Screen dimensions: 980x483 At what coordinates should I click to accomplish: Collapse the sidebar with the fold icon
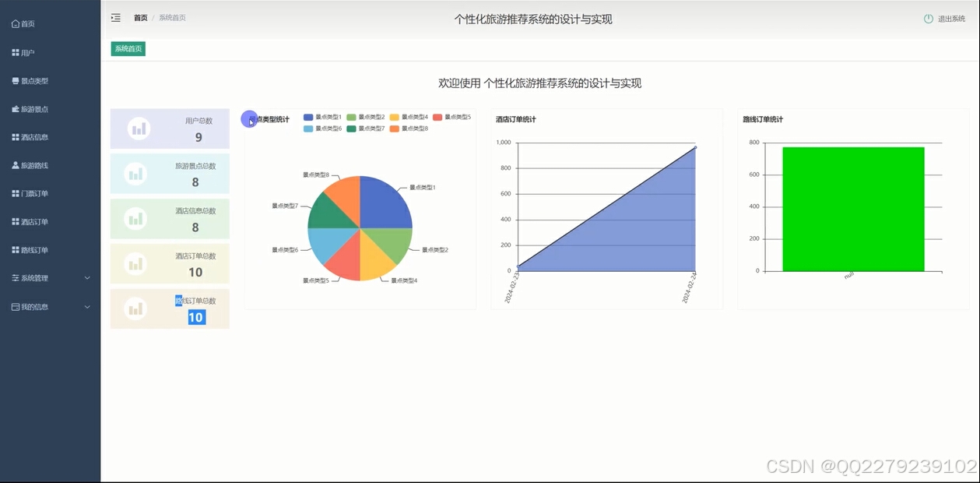[115, 18]
